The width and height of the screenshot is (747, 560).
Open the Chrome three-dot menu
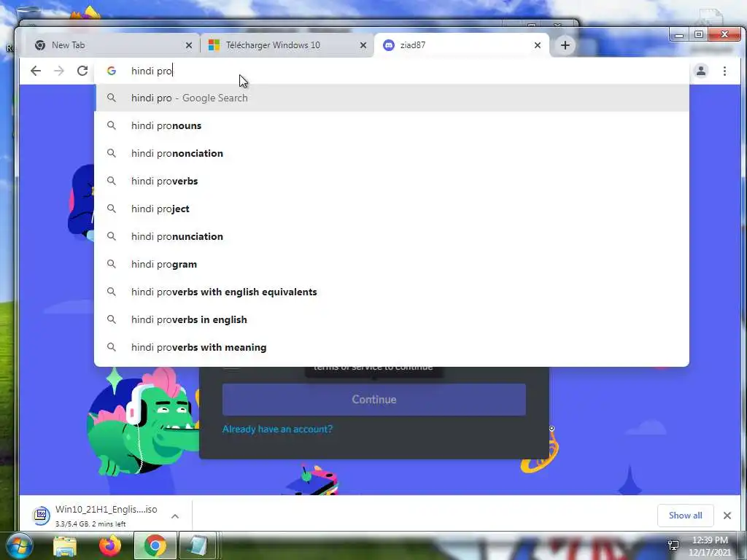coord(724,71)
